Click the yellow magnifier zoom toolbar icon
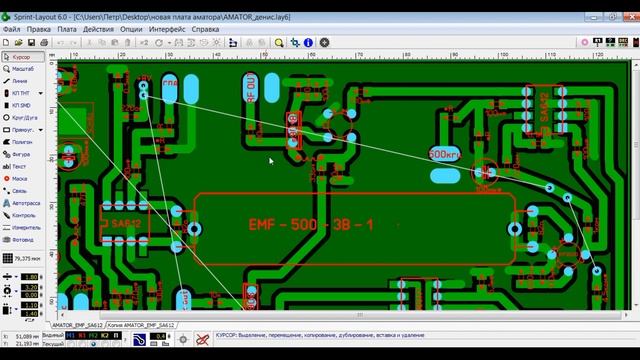The height and width of the screenshot is (360, 640). [279, 42]
